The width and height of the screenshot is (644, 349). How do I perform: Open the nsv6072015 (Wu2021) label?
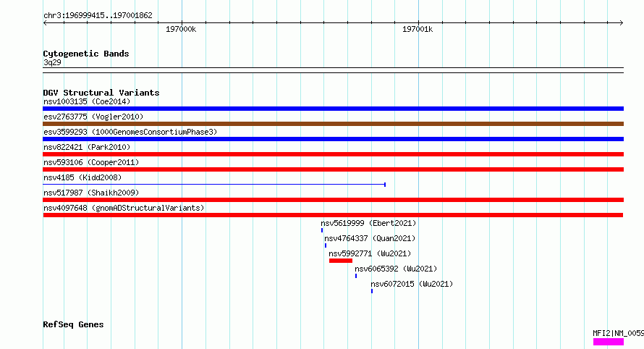pyautogui.click(x=412, y=284)
